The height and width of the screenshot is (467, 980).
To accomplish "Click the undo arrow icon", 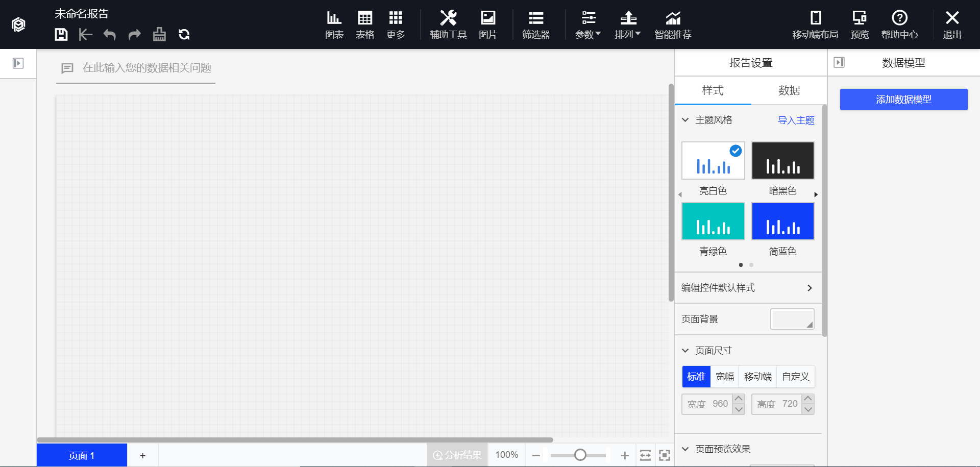I will [110, 35].
